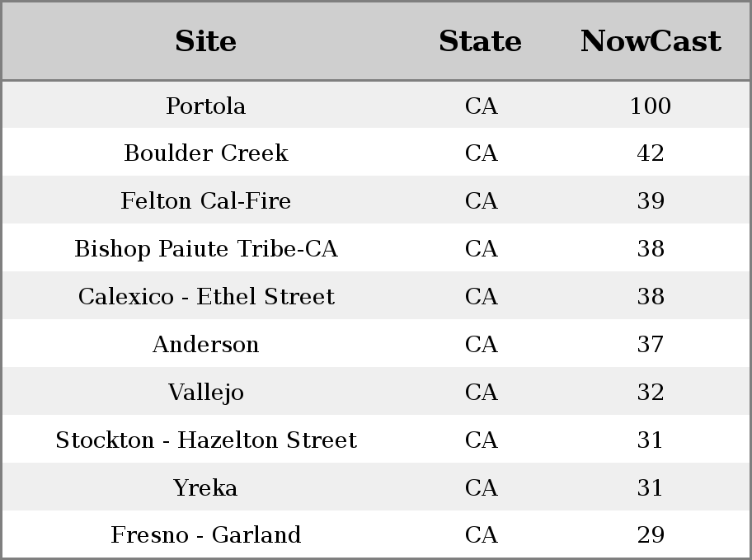752x560 pixels.
Task: Click the Felton Cal-Fire site name
Action: pyautogui.click(x=206, y=200)
